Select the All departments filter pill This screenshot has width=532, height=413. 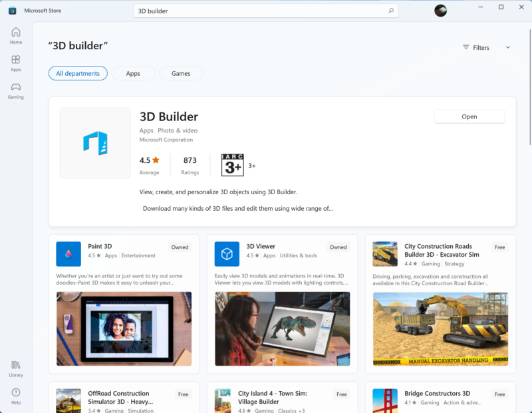(x=78, y=73)
